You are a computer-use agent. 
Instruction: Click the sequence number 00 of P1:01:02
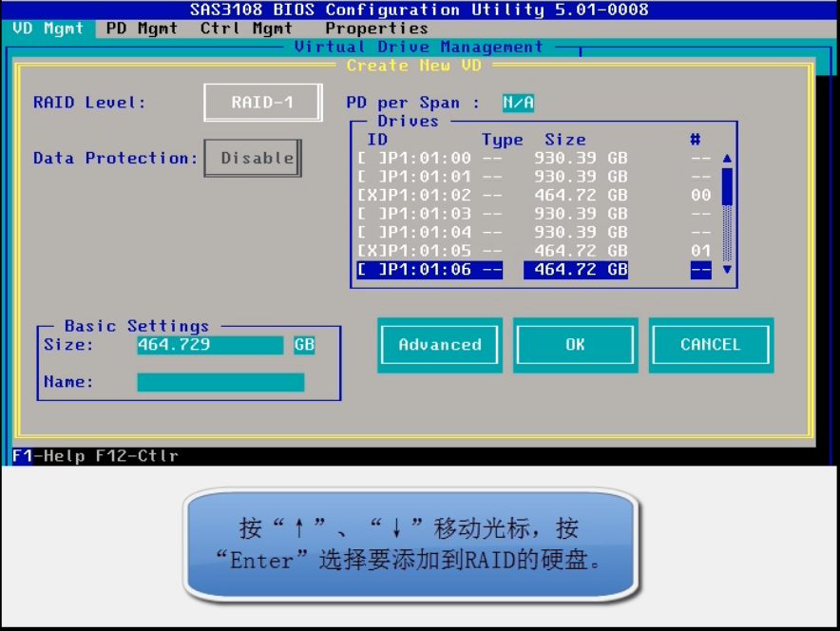[700, 195]
